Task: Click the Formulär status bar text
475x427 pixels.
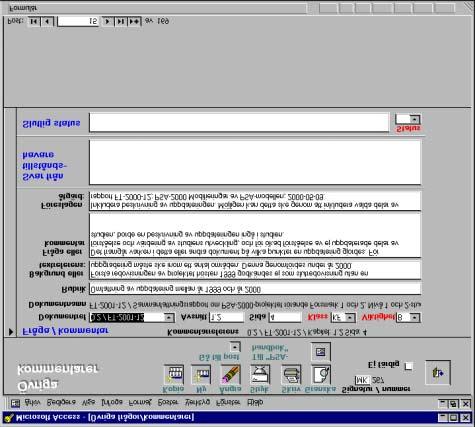Action: click(23, 8)
